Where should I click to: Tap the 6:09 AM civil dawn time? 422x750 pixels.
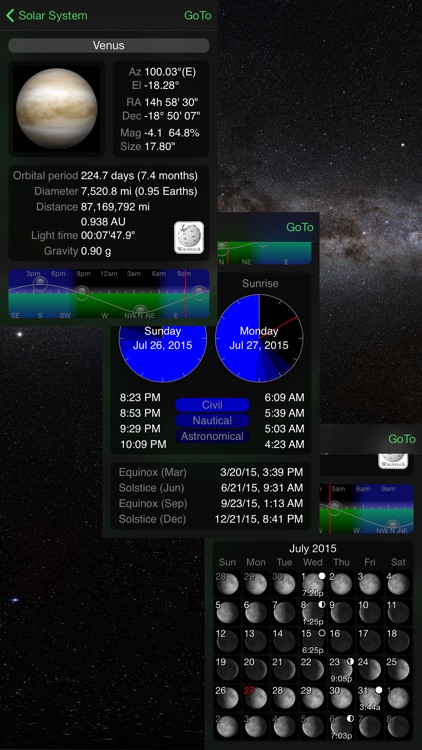(x=284, y=397)
